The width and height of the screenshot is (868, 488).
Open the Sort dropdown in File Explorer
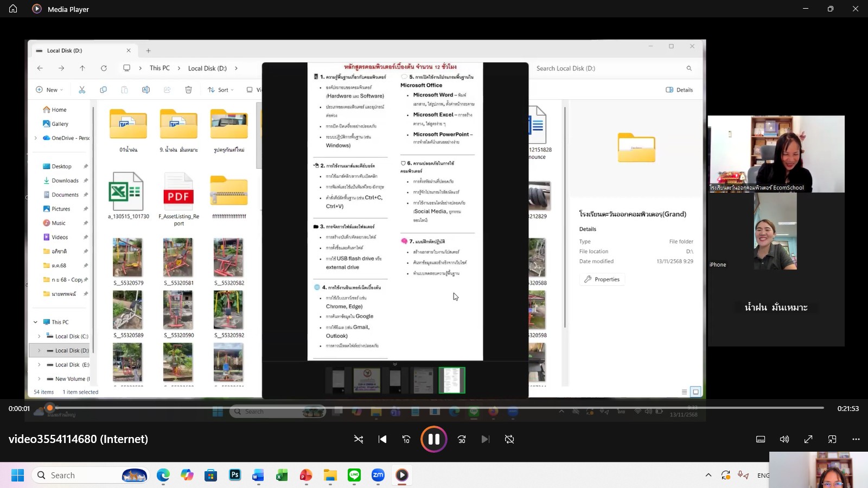tap(221, 90)
